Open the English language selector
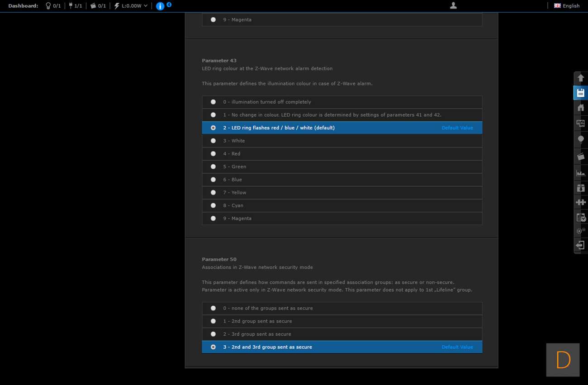 point(567,6)
